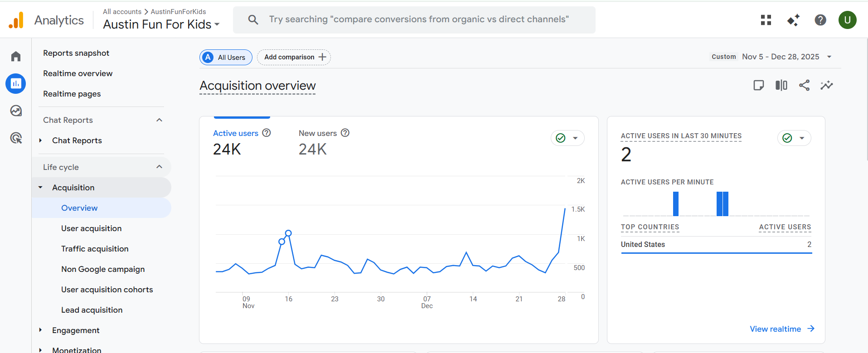868x353 pixels.
Task: Open Traffic acquisition report
Action: click(95, 249)
